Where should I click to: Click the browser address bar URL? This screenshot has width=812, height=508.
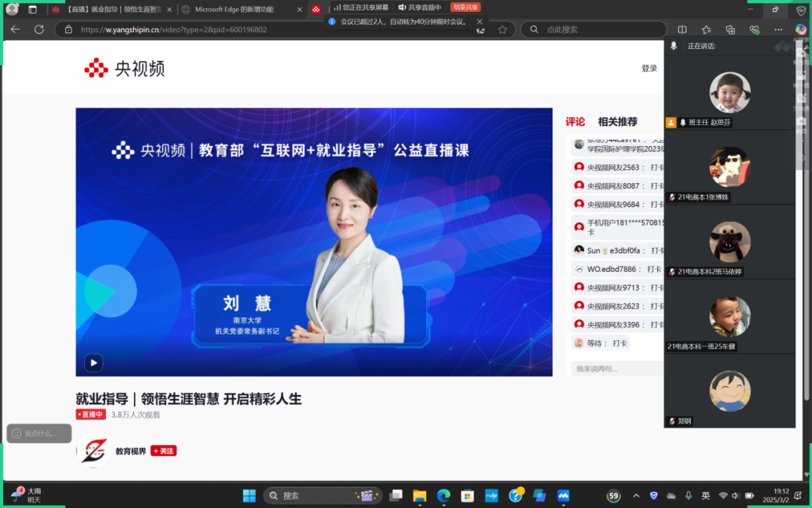(x=174, y=29)
